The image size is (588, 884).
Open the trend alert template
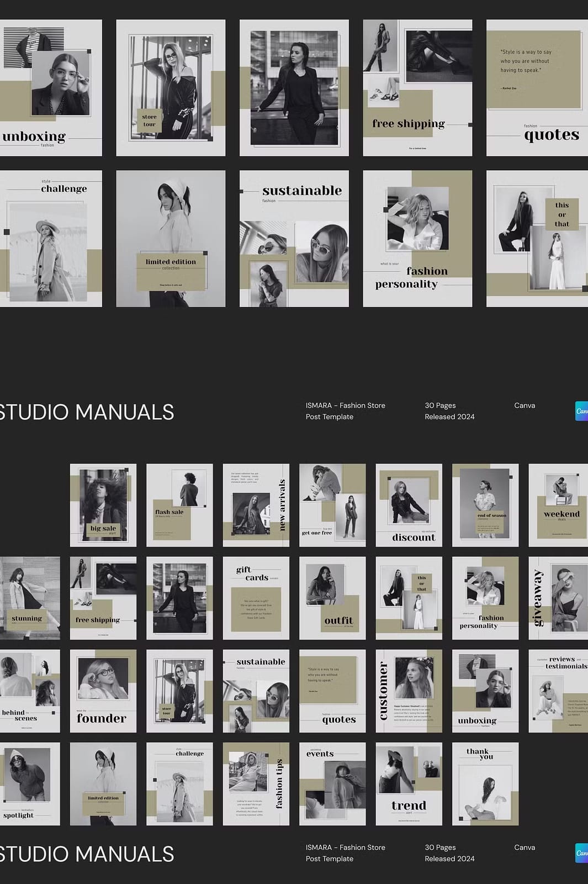(x=409, y=783)
